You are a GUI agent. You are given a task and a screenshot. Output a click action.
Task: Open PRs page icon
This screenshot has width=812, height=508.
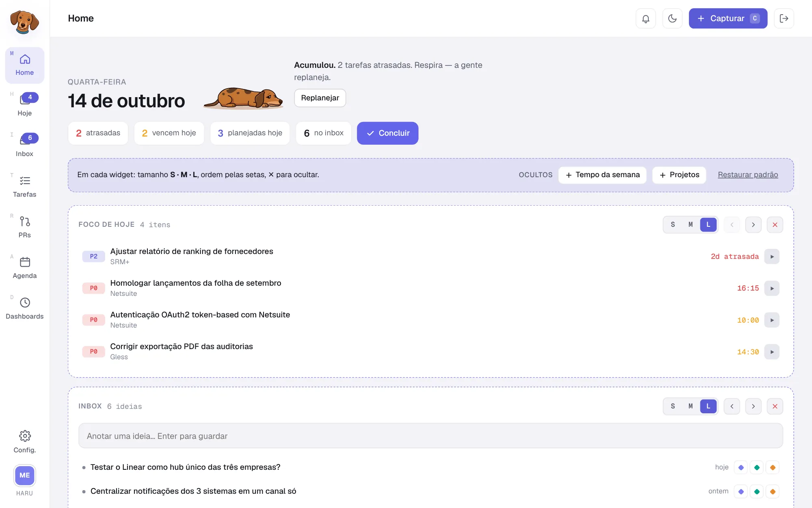coord(25,221)
